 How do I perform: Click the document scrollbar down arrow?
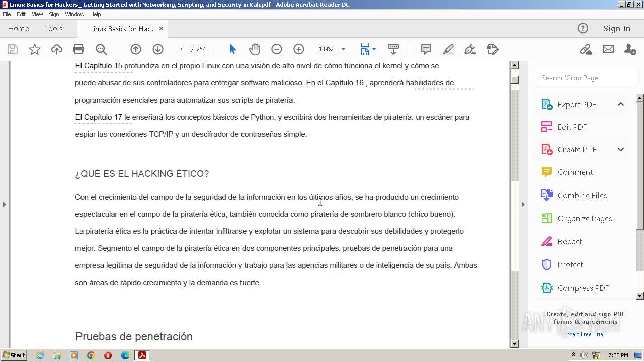pyautogui.click(x=514, y=344)
